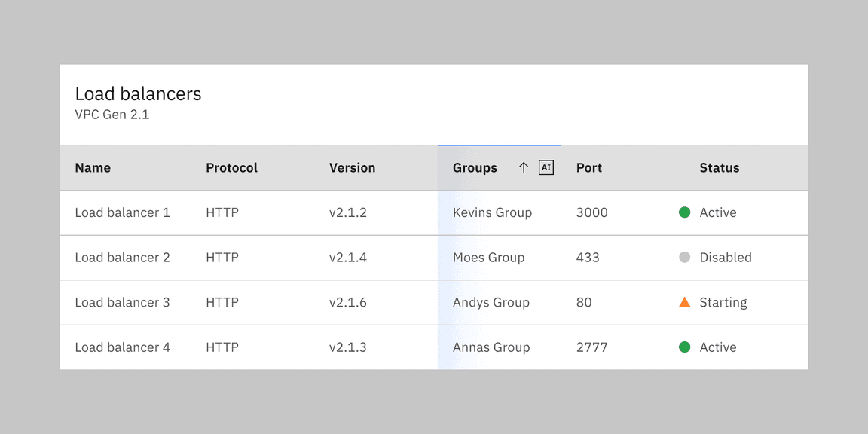Sort the table by the Name column

[x=93, y=167]
